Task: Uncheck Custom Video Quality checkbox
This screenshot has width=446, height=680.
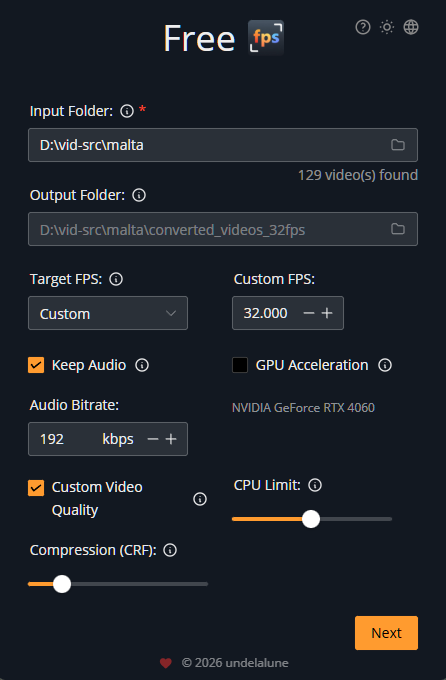Action: click(x=36, y=488)
